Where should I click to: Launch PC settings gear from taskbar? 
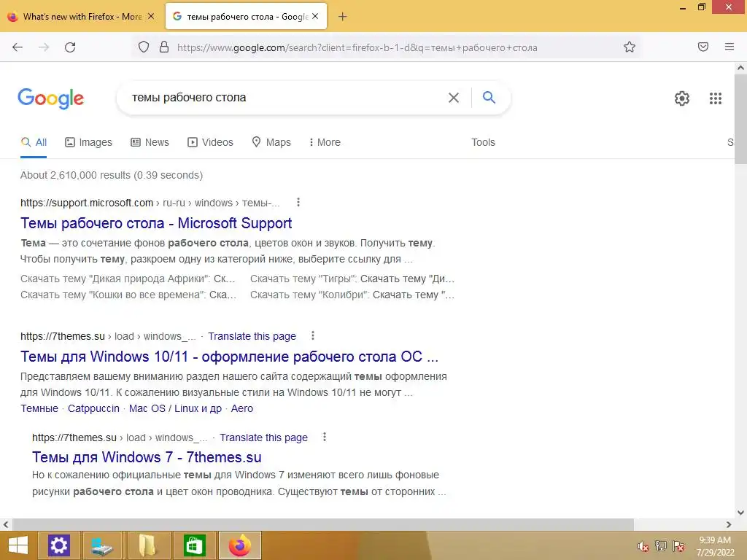(x=58, y=545)
